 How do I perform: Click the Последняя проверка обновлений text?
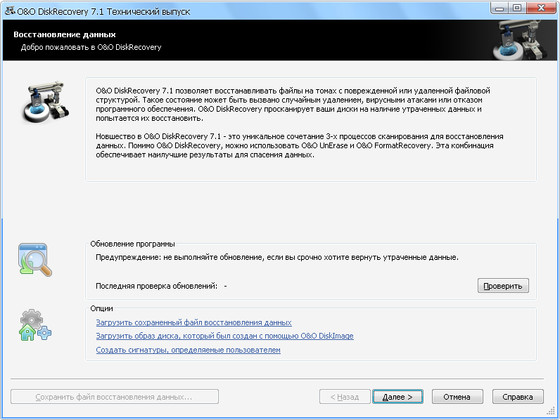(x=156, y=286)
